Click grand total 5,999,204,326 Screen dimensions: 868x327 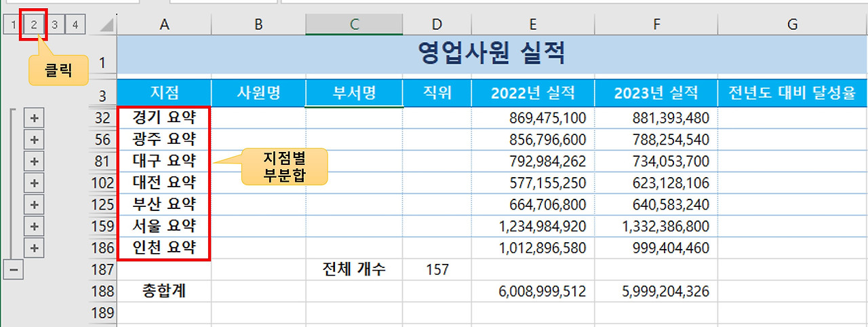pos(656,292)
